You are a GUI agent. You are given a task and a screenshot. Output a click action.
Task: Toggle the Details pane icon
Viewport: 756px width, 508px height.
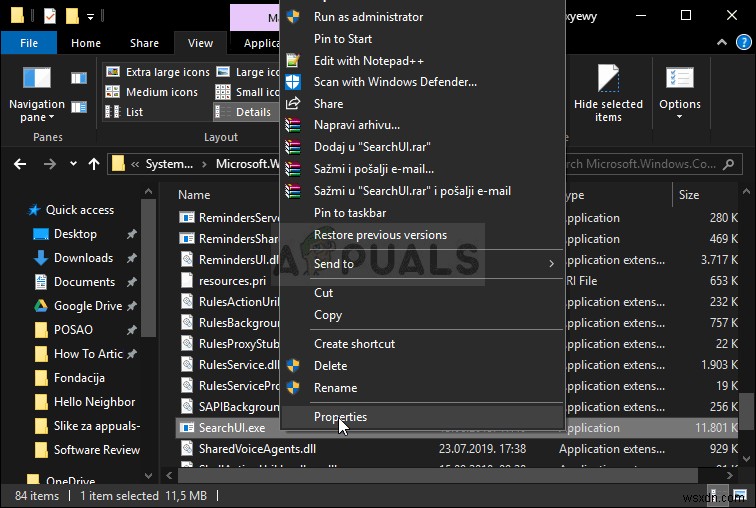(x=79, y=107)
